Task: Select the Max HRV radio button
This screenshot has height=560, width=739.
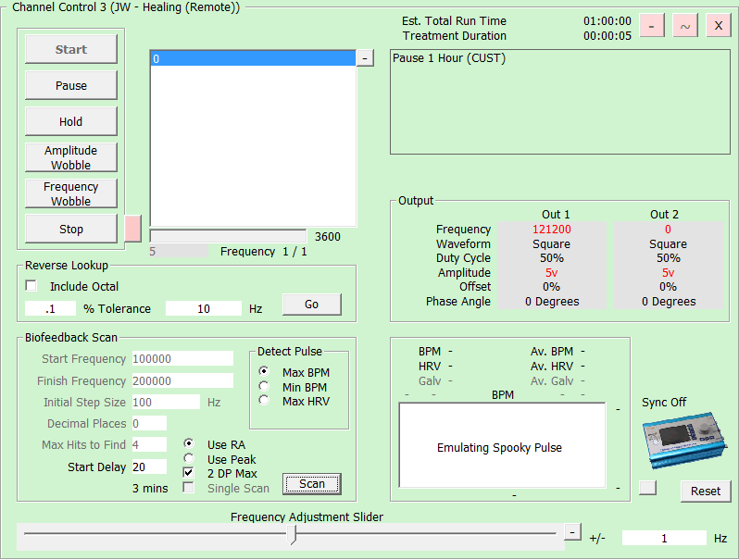Action: pos(264,401)
